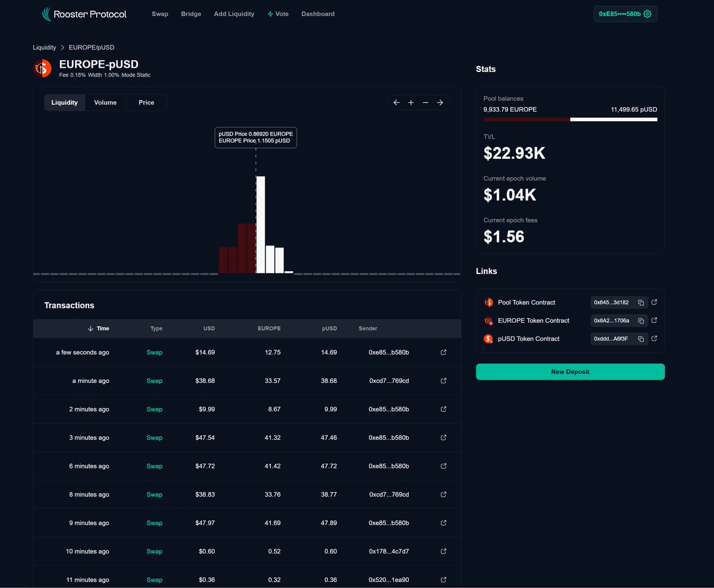Image resolution: width=714 pixels, height=588 pixels.
Task: Open explorer link for $14.69 swap
Action: (443, 352)
